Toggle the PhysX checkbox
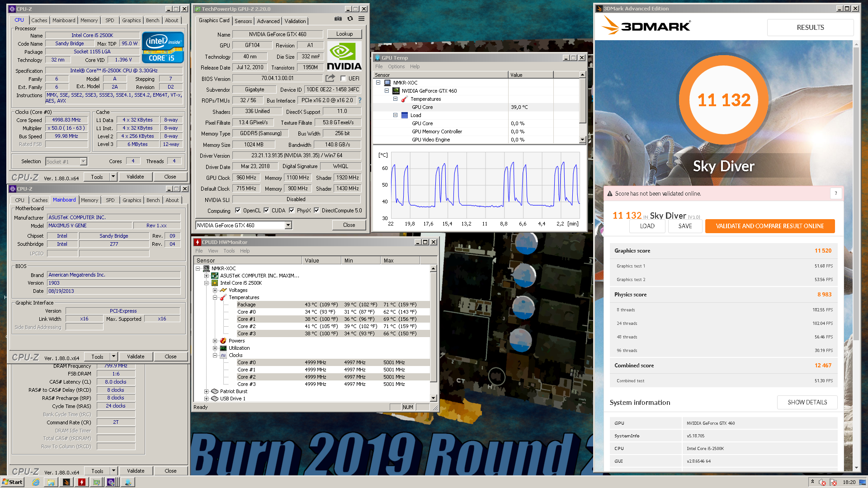This screenshot has width=868, height=488. point(292,210)
